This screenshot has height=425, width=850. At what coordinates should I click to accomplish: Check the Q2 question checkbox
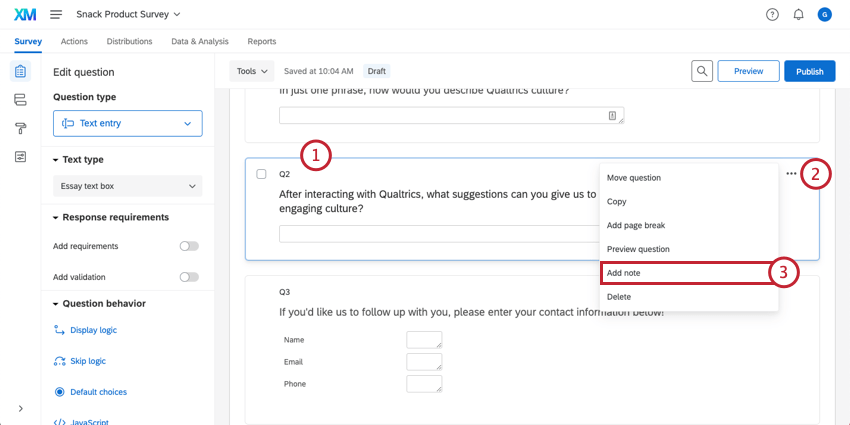[261, 174]
